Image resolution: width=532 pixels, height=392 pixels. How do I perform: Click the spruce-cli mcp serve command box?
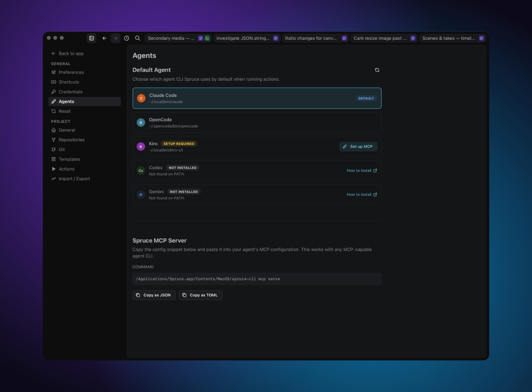pos(257,279)
